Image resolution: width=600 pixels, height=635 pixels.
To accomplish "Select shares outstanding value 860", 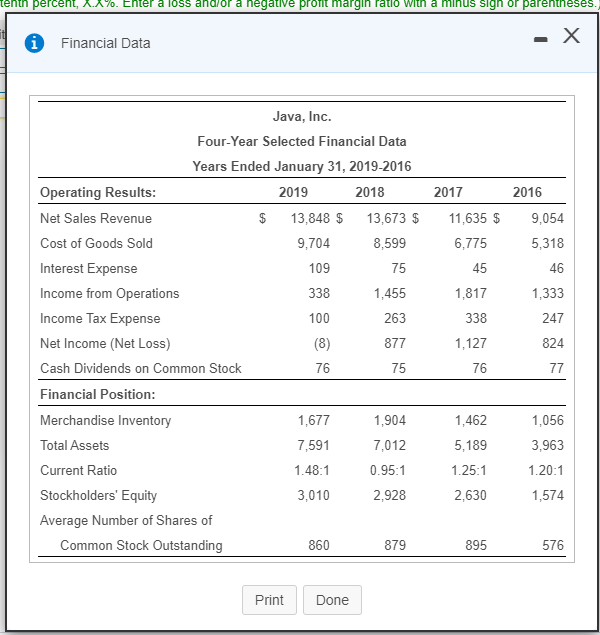I will (x=319, y=546).
